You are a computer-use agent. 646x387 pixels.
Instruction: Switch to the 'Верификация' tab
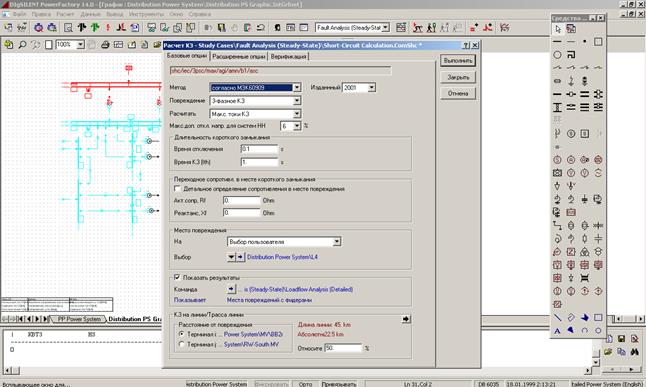[x=288, y=56]
